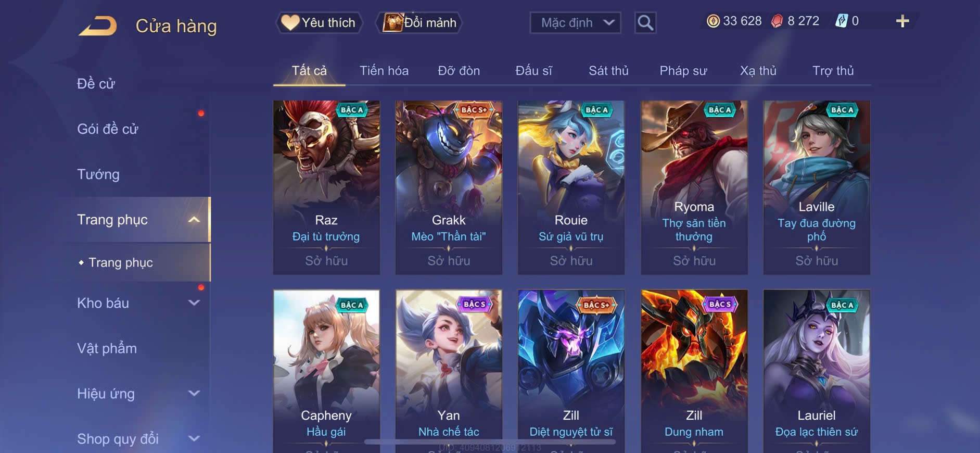Collapse the Trang phục sidebar section

point(194,220)
